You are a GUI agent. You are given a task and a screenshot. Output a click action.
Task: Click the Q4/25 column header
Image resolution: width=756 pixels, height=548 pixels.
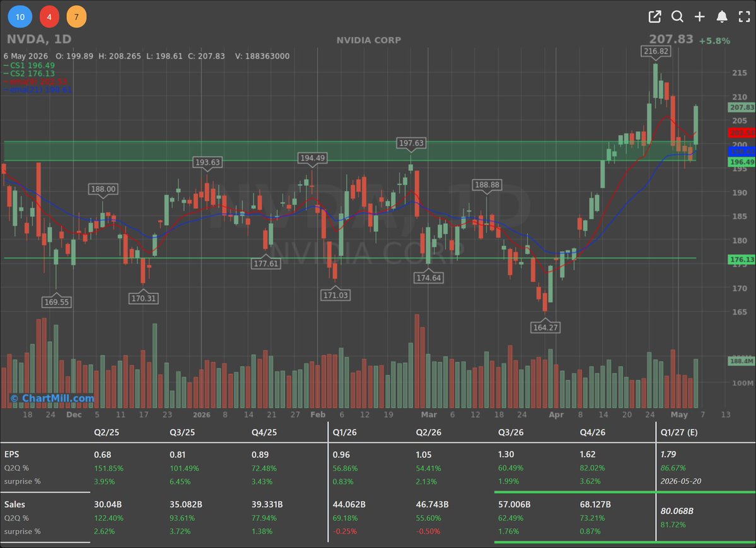tap(264, 432)
